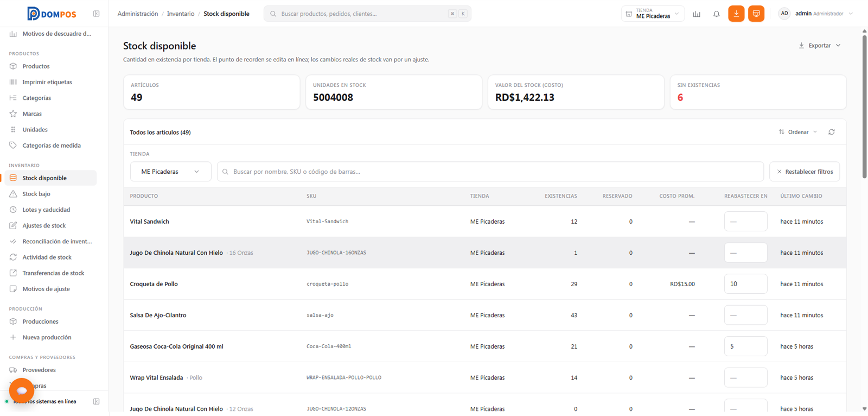Edit reorder point for Gaseosa Coca-Cola
This screenshot has width=868, height=416.
coord(745,346)
